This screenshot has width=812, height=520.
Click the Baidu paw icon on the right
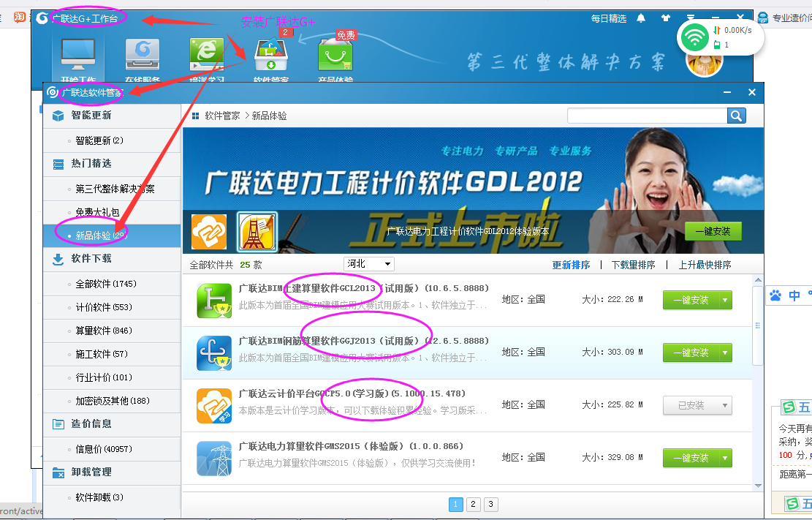coord(775,295)
